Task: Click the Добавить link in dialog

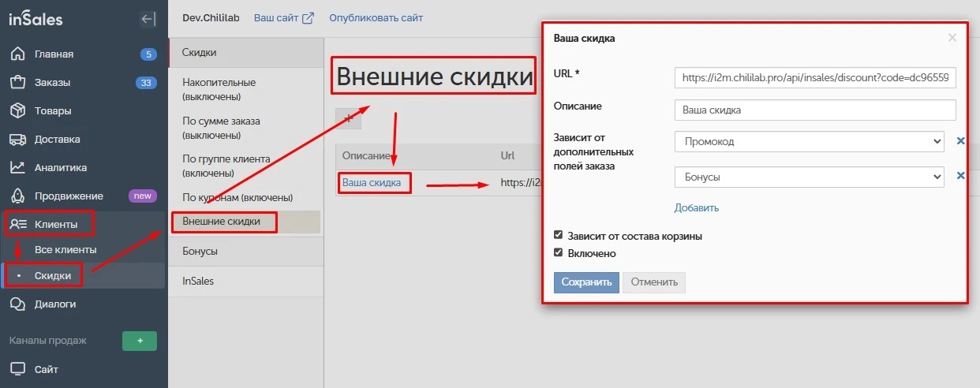Action: (x=696, y=208)
